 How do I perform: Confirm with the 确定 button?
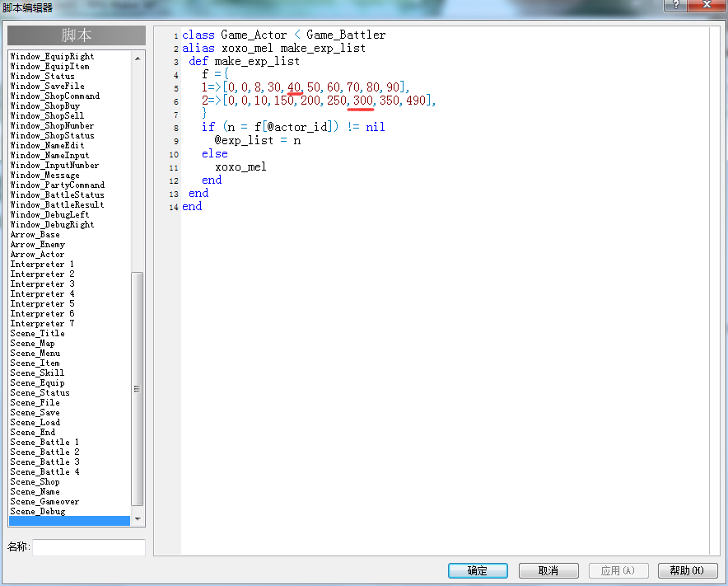pyautogui.click(x=478, y=570)
